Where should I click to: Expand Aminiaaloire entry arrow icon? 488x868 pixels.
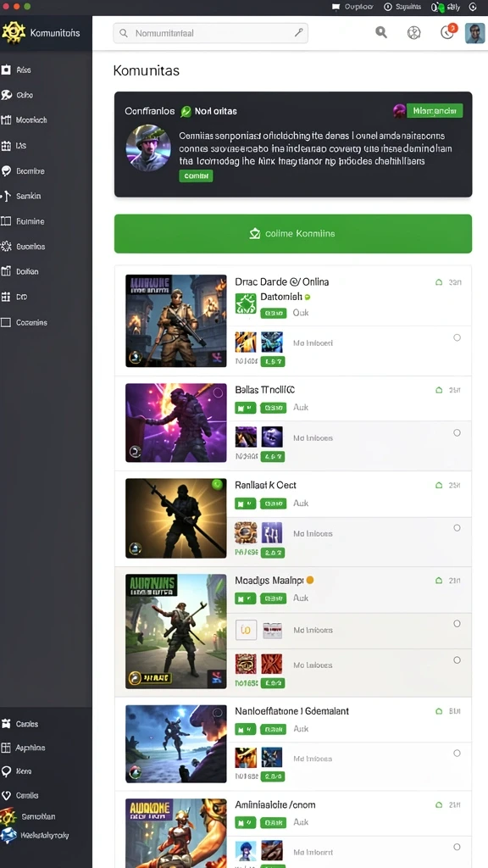point(439,805)
